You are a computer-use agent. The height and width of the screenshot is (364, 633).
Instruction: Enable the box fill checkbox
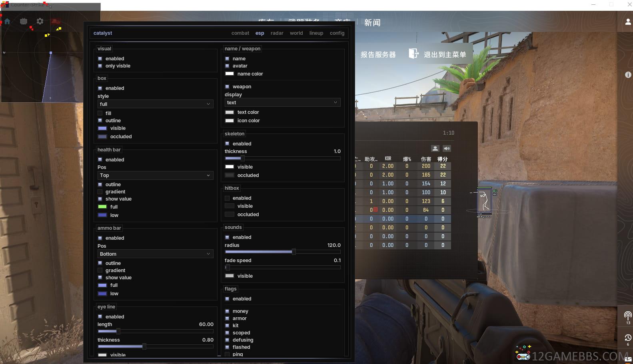pos(100,113)
